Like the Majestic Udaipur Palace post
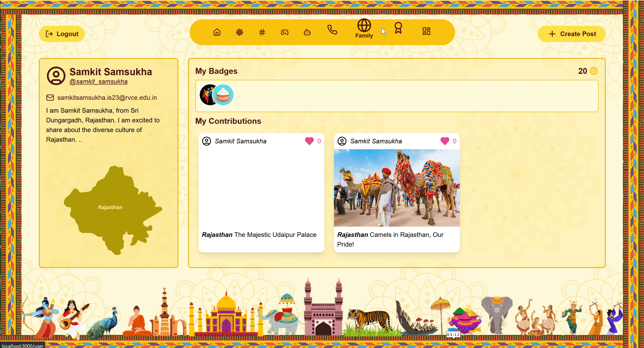The width and height of the screenshot is (644, 348). point(309,141)
